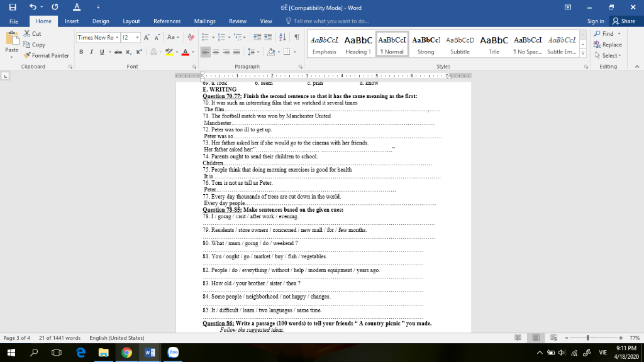Viewport: 644px width, 362px height.
Task: Clear all formatting from selection
Action: click(191, 37)
